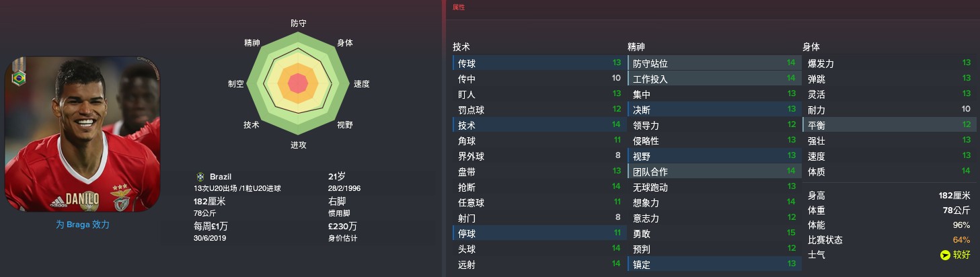Click the small Brazil flag beside nationality
Viewport: 980px width, 277px height.
click(199, 176)
